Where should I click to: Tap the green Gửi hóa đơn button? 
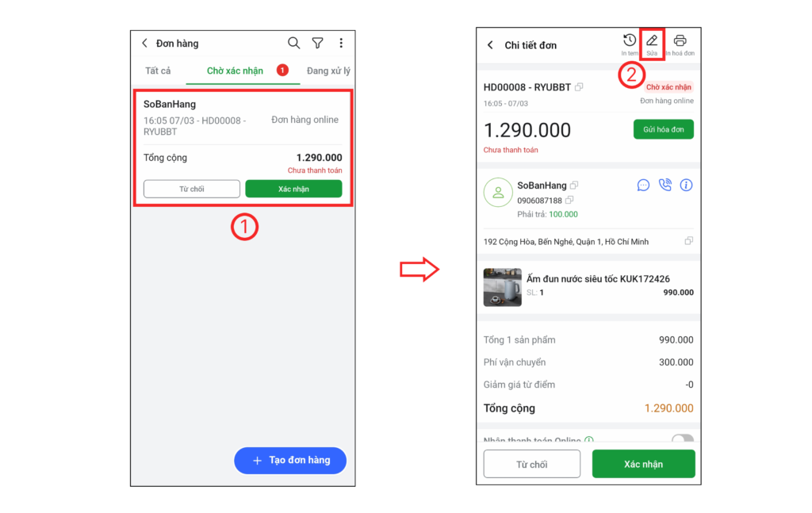click(664, 129)
